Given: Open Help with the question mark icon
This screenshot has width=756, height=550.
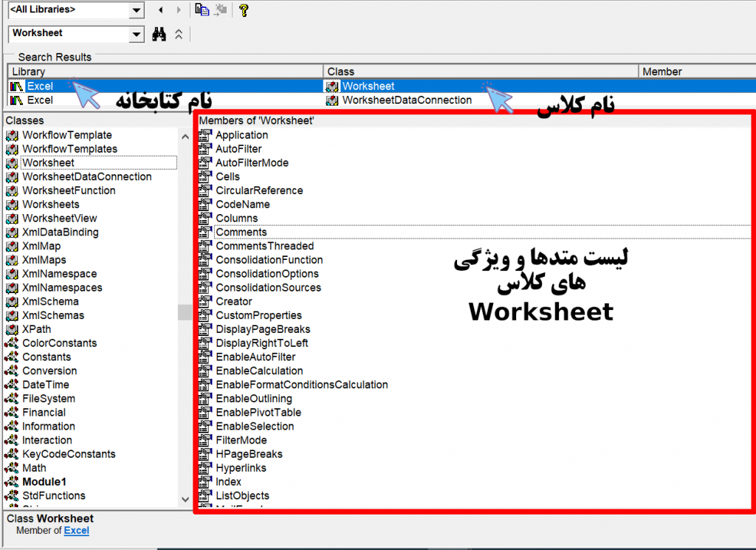Looking at the screenshot, I should (244, 10).
